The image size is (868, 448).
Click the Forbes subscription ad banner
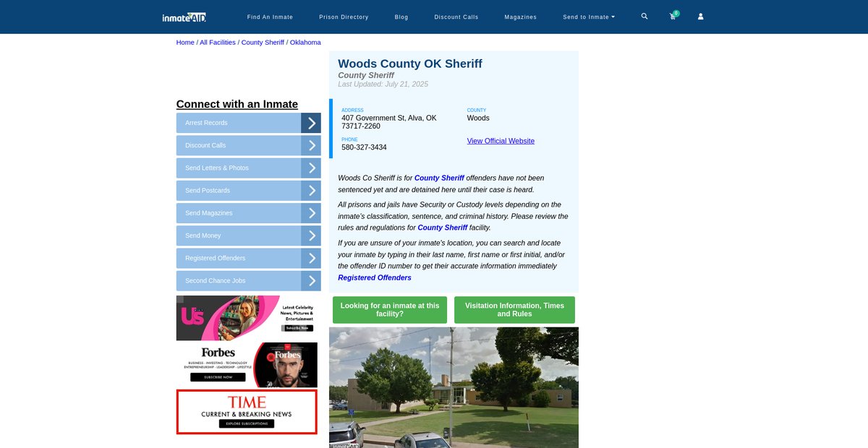247,365
